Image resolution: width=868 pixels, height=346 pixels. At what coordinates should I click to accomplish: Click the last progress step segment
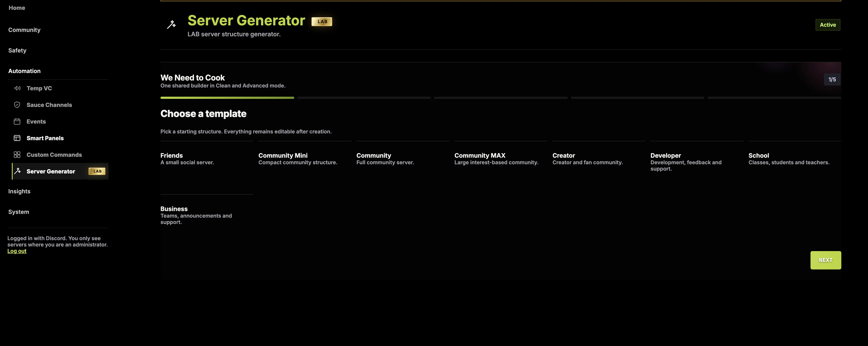(x=774, y=98)
